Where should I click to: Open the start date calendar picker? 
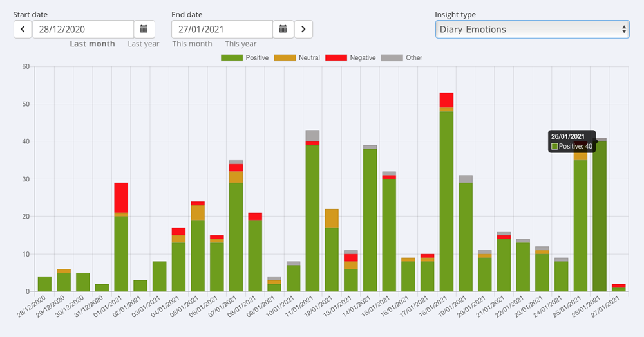click(144, 29)
